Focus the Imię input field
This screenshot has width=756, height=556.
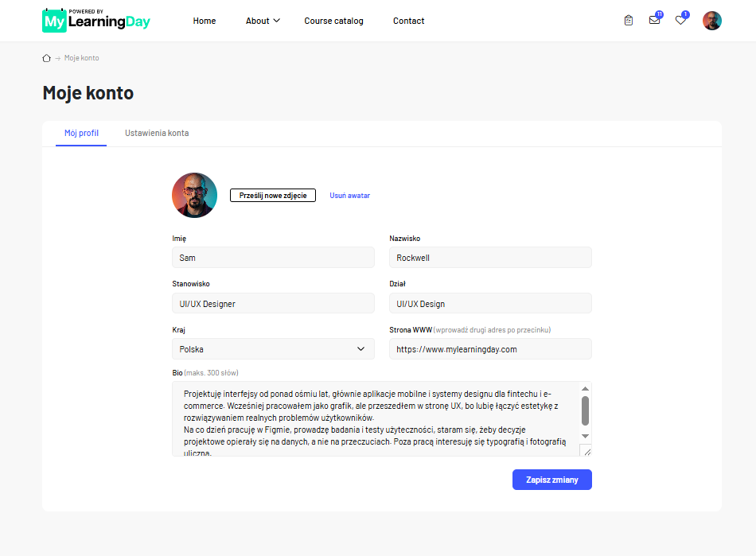click(273, 257)
